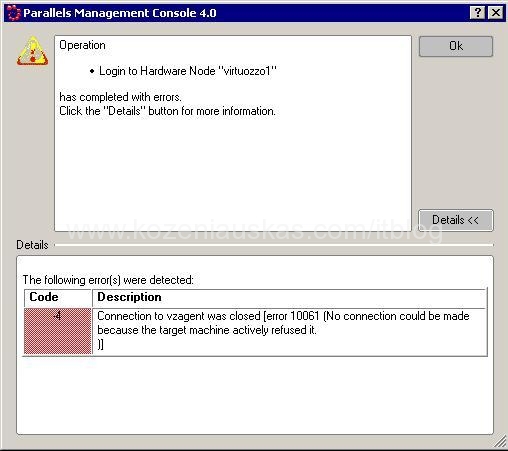This screenshot has width=508, height=451.
Task: Click the dialog title bar text
Action: tap(120, 13)
